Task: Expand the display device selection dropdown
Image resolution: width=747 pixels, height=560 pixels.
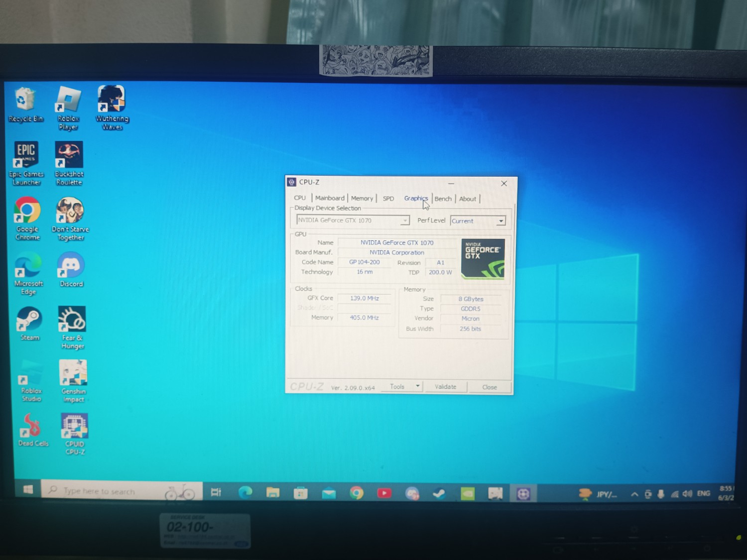Action: [x=405, y=221]
